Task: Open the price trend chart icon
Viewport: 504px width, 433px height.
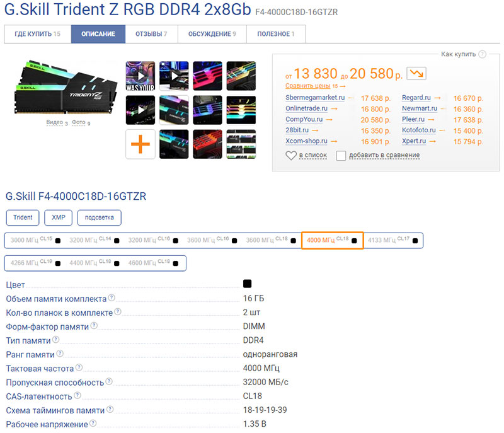Action: coord(416,73)
